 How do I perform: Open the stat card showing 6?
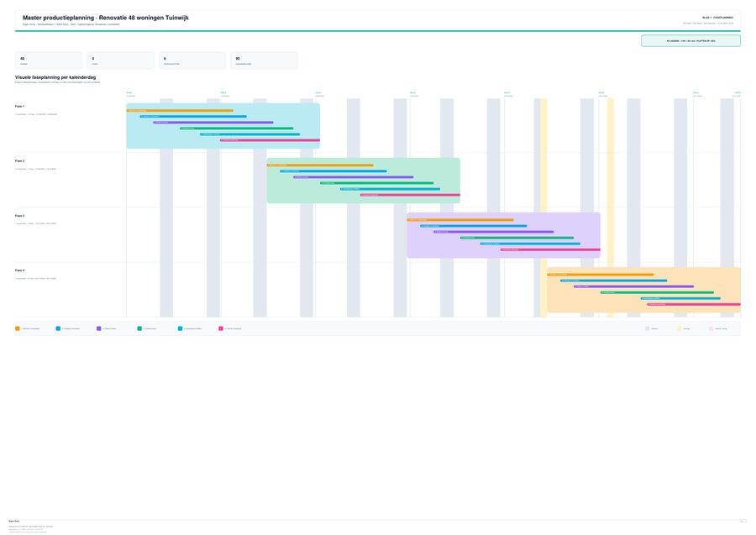tap(192, 60)
